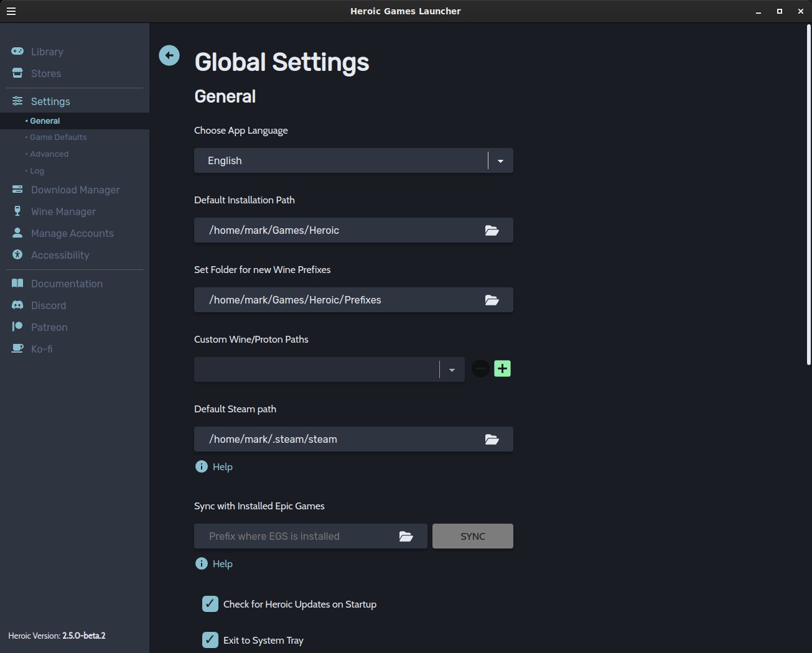Screen dimensions: 812x653
Task: Click Heroic Version 2.5.0-beta.2 text
Action: point(57,636)
